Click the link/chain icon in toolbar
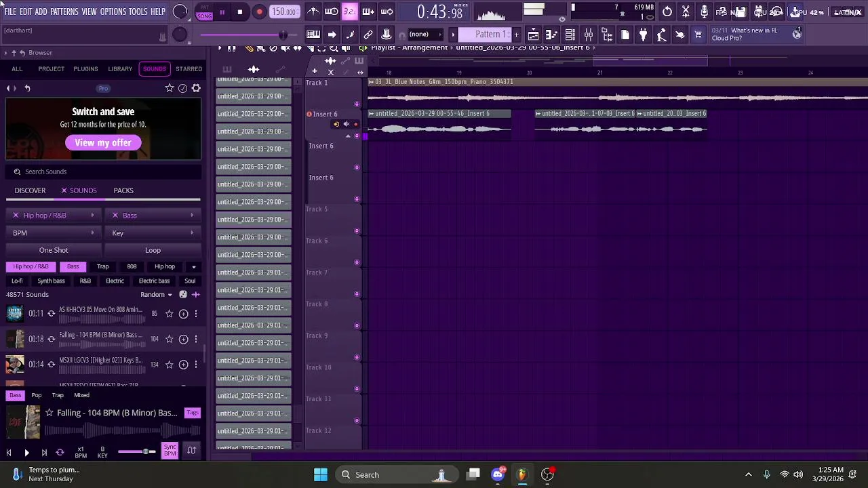Image resolution: width=868 pixels, height=488 pixels. pos(368,35)
